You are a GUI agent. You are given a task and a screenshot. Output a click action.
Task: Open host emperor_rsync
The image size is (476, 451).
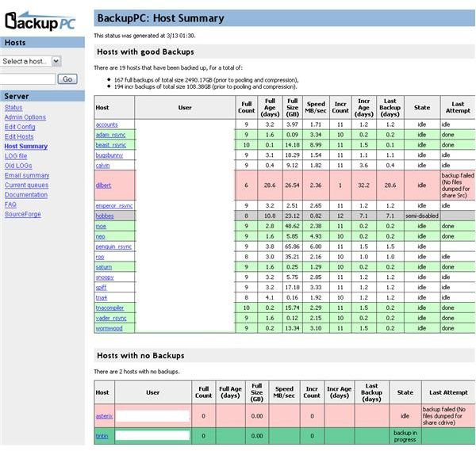point(114,205)
